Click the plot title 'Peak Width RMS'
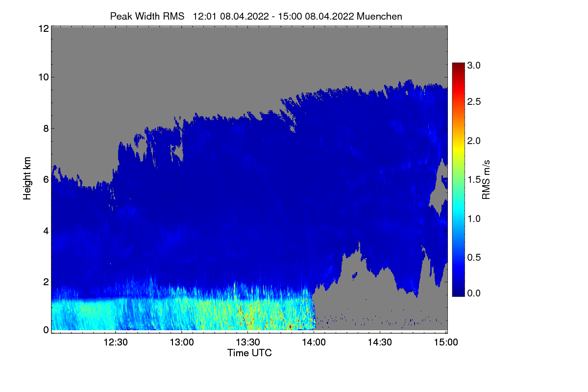 coord(147,16)
